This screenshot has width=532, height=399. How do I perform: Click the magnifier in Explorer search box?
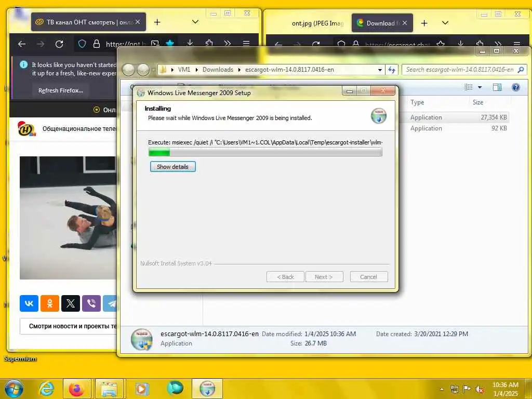point(521,70)
